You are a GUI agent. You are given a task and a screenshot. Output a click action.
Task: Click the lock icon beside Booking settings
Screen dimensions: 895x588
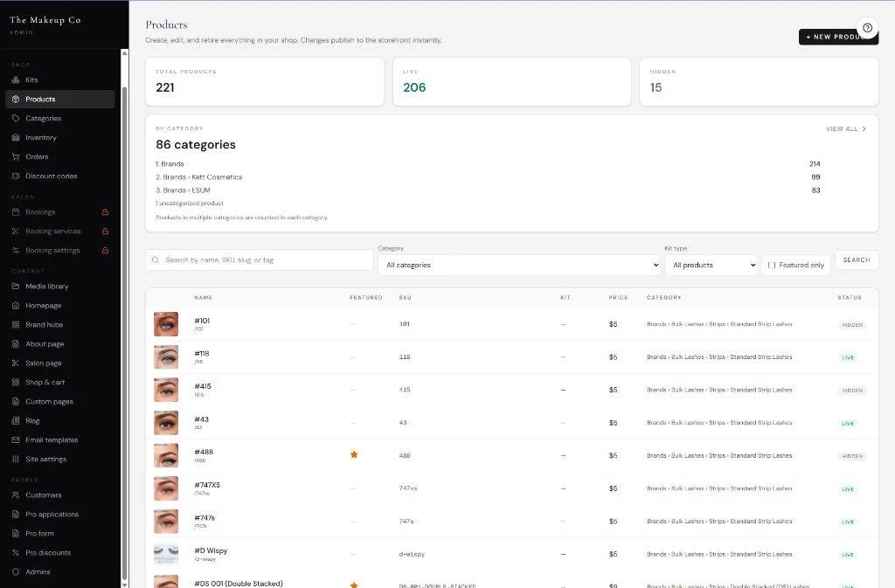tap(105, 251)
